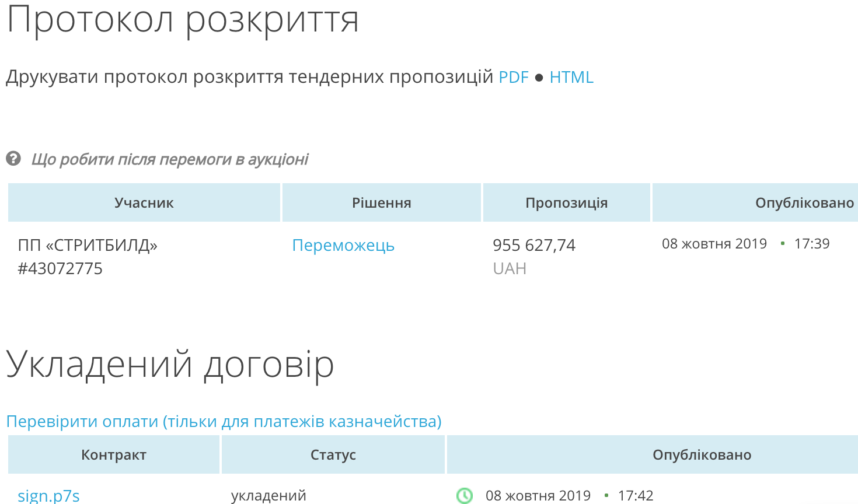Open 'Перевірити оплати' treasury payments link
858x504 pixels.
point(224,421)
